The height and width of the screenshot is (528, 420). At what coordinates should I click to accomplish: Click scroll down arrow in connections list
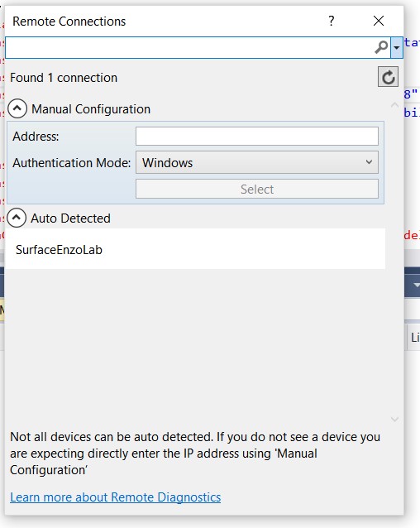pyautogui.click(x=394, y=420)
